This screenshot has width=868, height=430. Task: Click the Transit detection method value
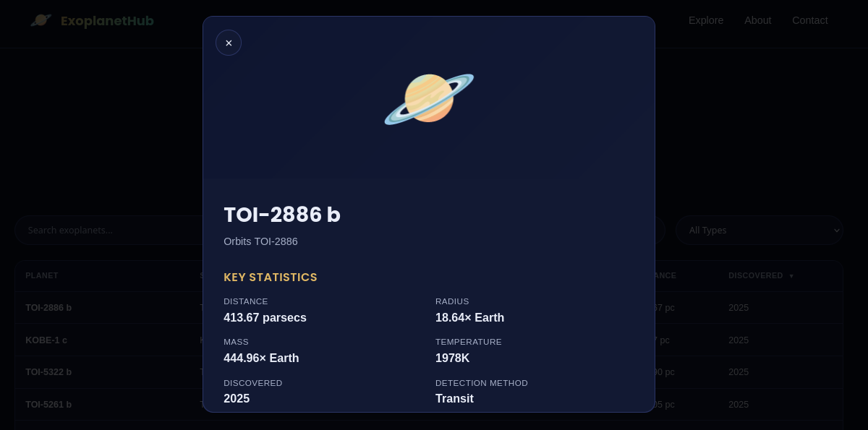[454, 398]
